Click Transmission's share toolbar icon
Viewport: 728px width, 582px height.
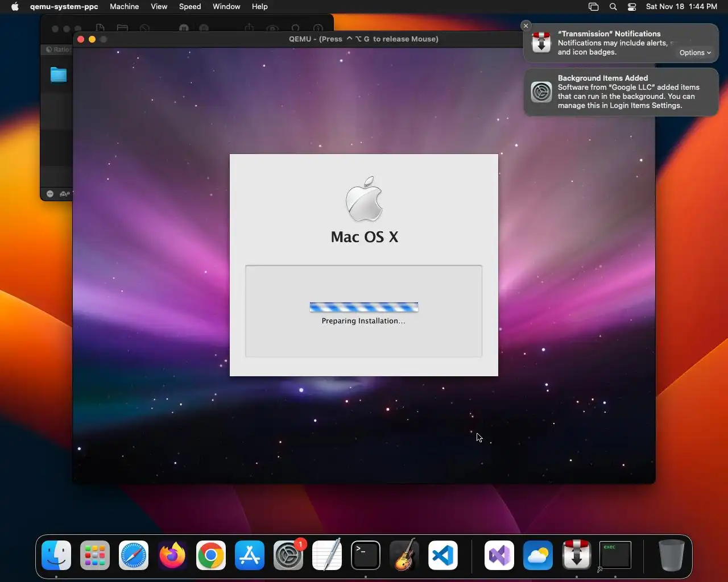coord(249,28)
